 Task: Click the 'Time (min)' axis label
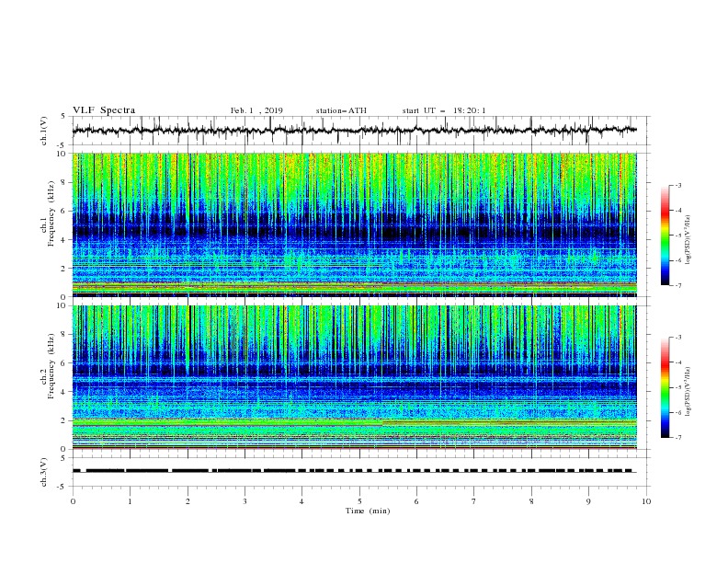click(x=368, y=511)
